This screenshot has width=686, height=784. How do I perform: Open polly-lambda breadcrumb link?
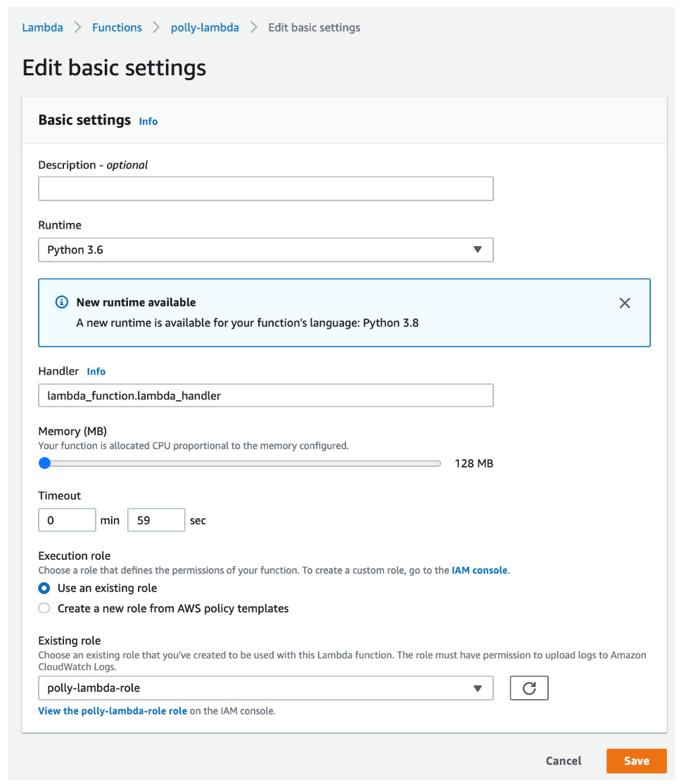205,27
